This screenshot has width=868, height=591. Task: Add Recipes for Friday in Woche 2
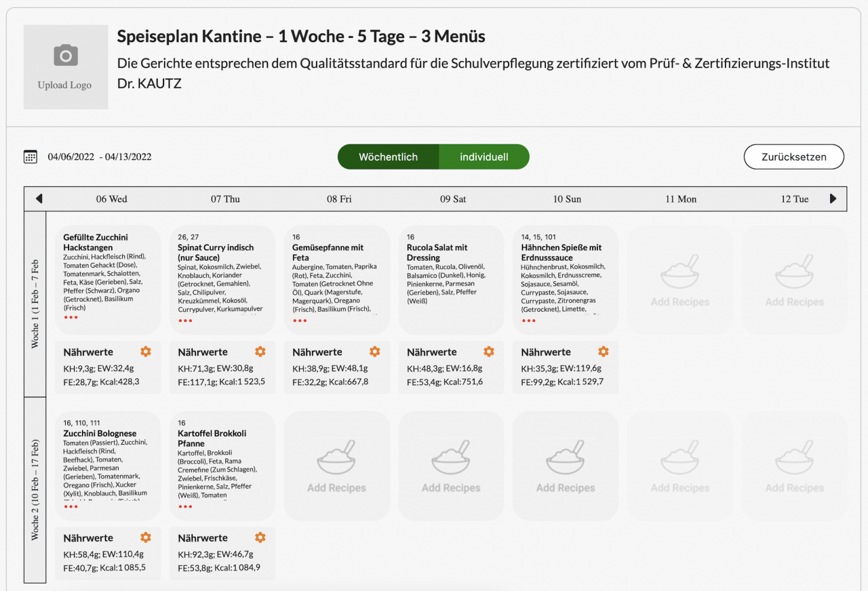coord(337,466)
